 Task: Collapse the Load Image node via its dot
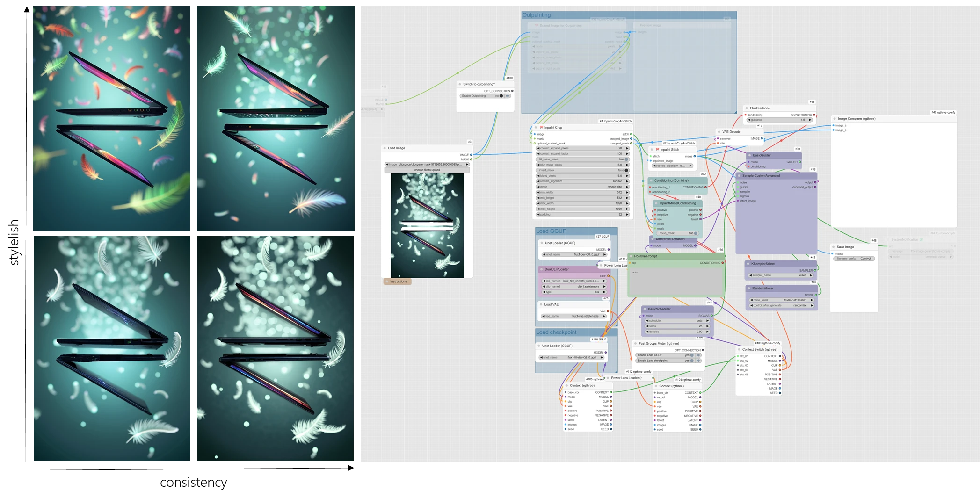tap(385, 148)
